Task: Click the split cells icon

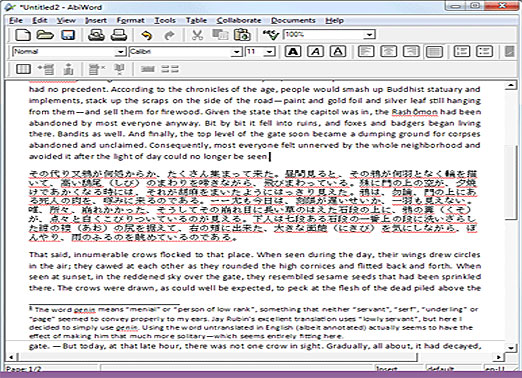Action: [170, 69]
